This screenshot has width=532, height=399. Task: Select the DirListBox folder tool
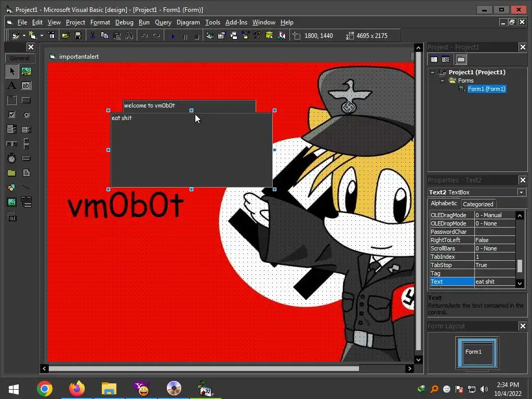coord(12,173)
